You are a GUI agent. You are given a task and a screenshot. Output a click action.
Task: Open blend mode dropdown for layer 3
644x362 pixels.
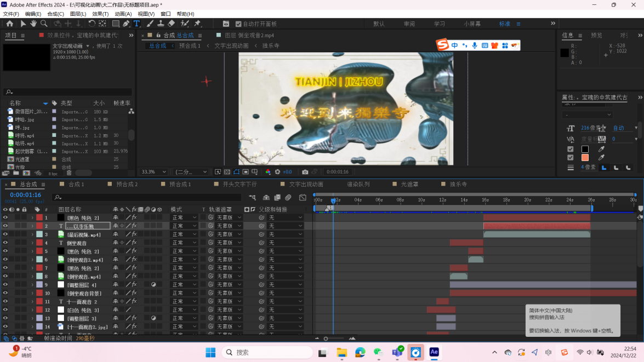tap(184, 234)
